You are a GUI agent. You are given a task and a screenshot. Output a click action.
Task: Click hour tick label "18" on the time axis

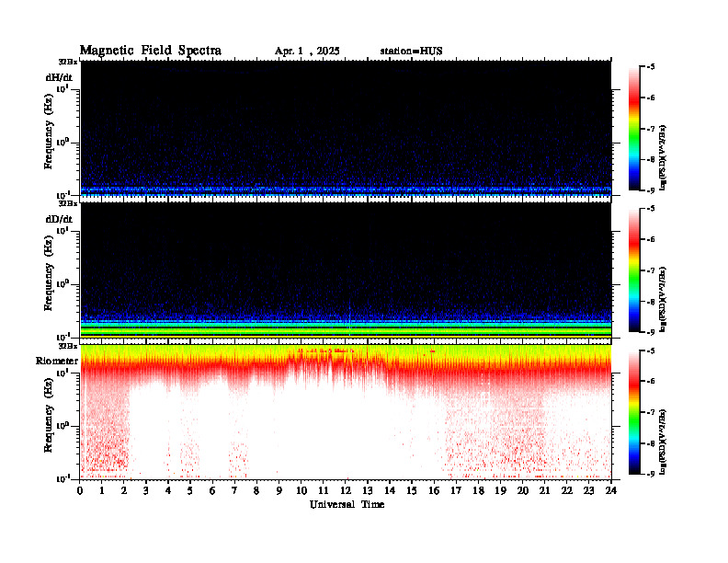[478, 491]
